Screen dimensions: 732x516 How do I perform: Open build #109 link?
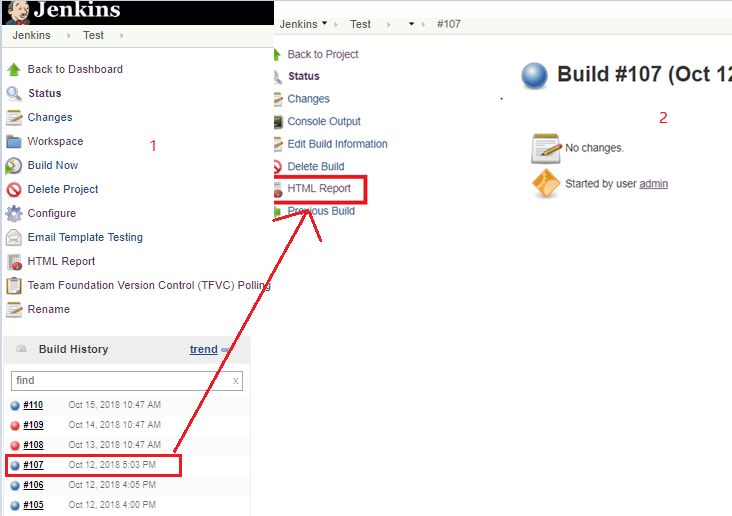pyautogui.click(x=33, y=425)
